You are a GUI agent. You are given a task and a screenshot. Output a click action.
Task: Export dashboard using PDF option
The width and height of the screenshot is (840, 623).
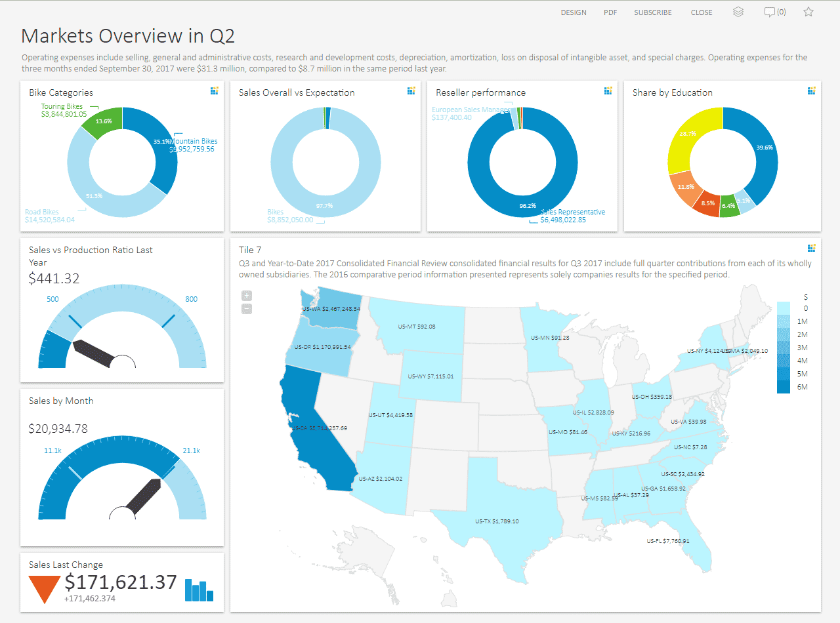[610, 12]
